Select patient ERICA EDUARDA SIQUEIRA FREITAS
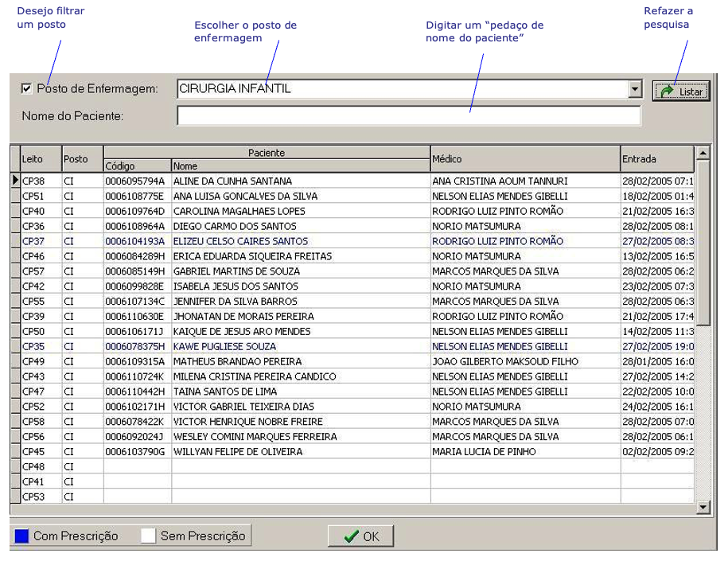728x561 pixels. (x=252, y=256)
